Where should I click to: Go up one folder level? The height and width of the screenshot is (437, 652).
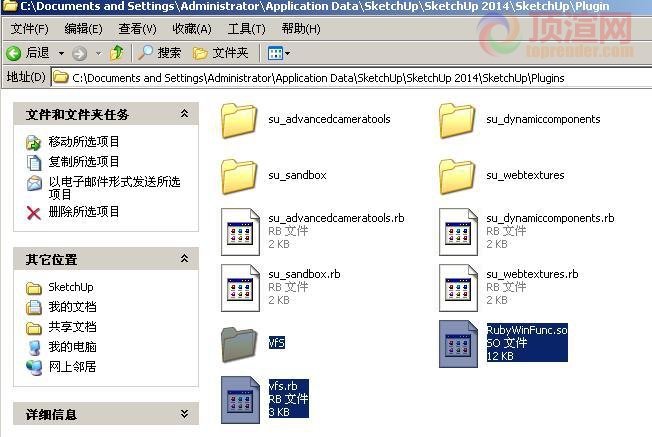point(117,53)
